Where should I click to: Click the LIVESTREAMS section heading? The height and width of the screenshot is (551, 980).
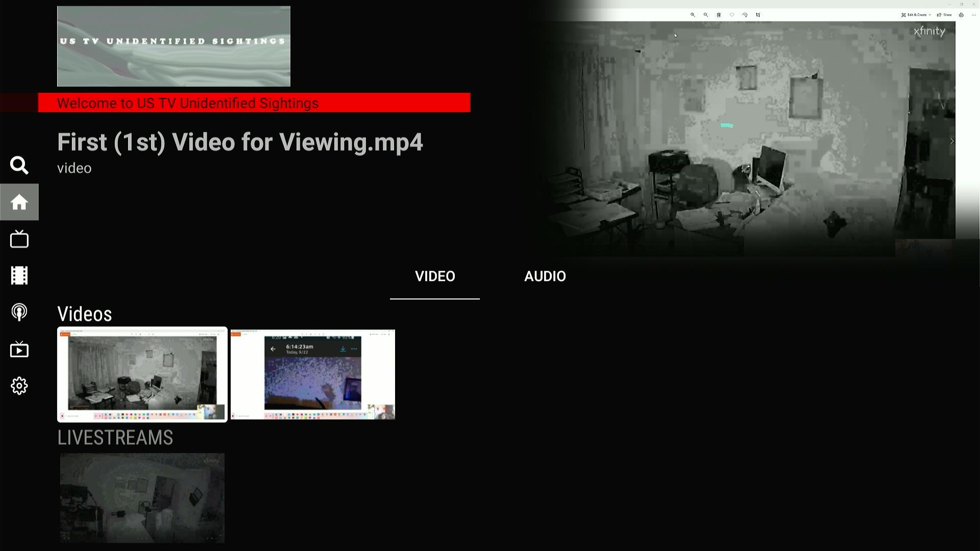click(x=115, y=438)
